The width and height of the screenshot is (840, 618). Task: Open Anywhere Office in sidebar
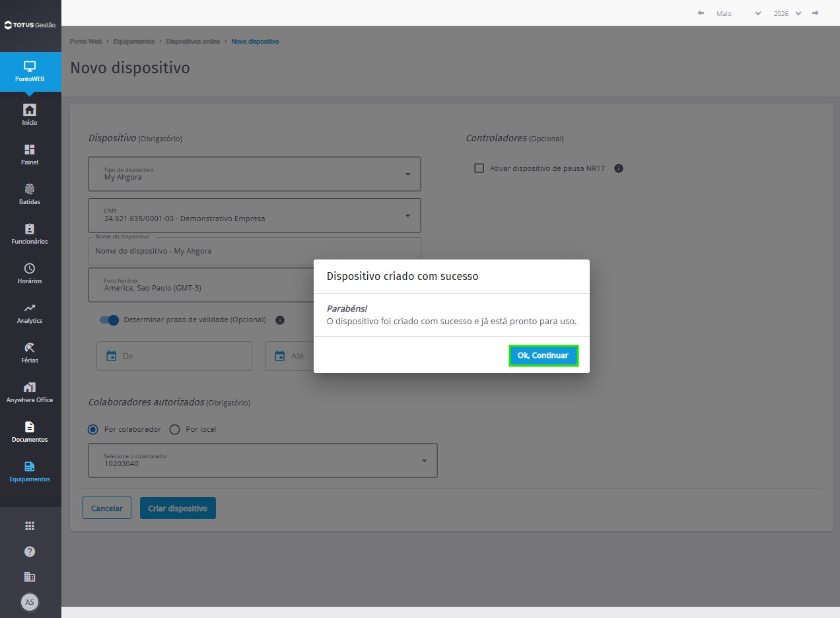click(30, 392)
